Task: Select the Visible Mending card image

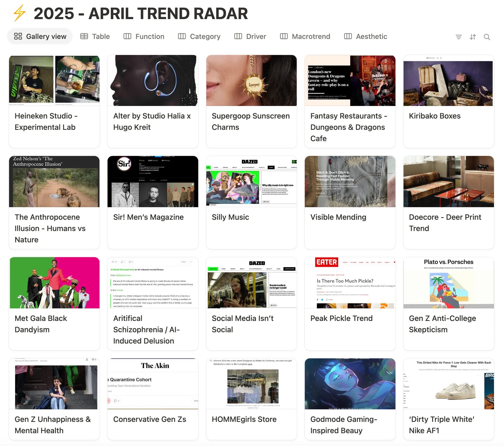Action: pyautogui.click(x=350, y=181)
